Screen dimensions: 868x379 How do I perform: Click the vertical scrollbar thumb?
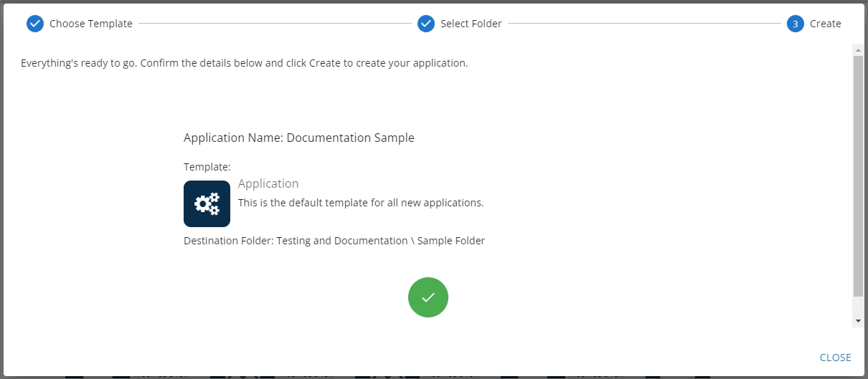click(x=858, y=176)
